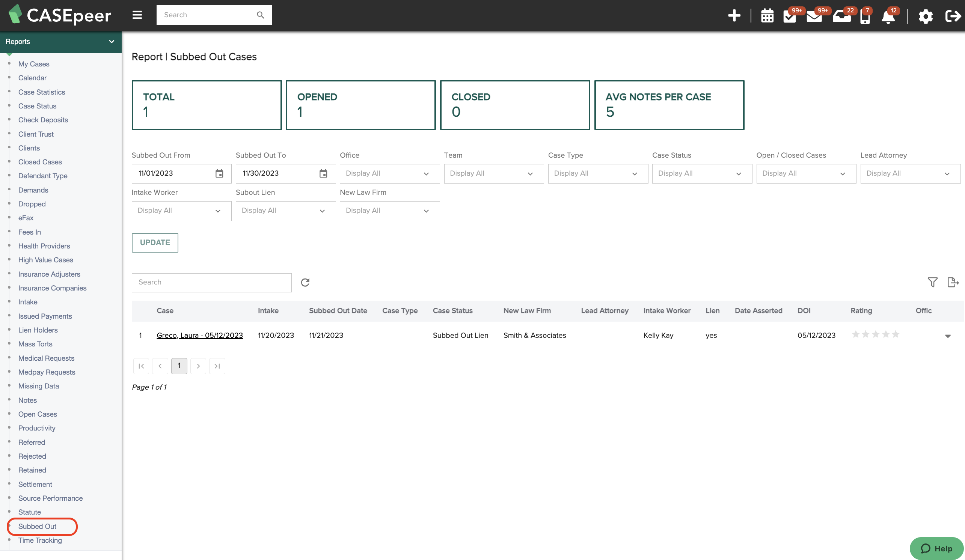This screenshot has width=965, height=560.
Task: Open the mobile phone messages icon
Action: click(x=865, y=17)
